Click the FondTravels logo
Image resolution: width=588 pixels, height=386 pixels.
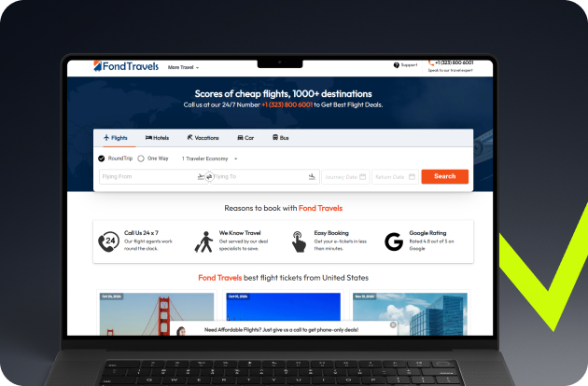(126, 66)
